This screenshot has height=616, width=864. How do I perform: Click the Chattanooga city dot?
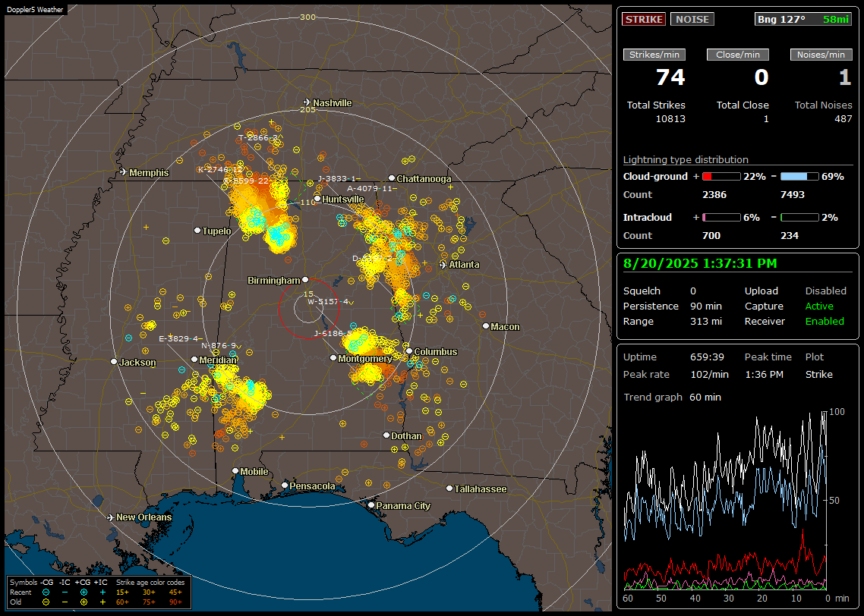click(x=392, y=178)
